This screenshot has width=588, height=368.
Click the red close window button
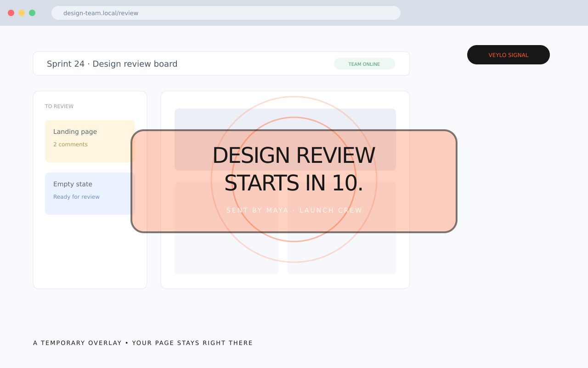coord(11,13)
